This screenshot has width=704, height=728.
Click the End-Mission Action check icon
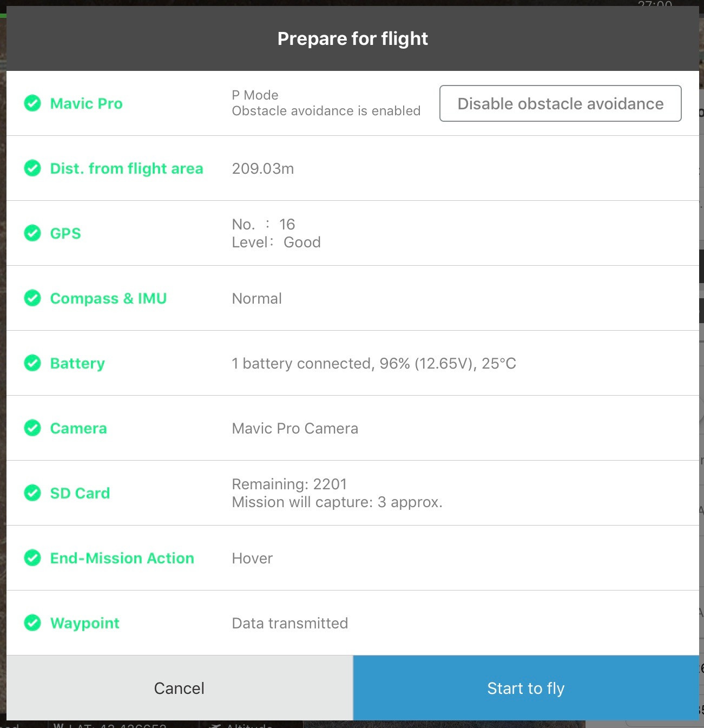pyautogui.click(x=32, y=558)
